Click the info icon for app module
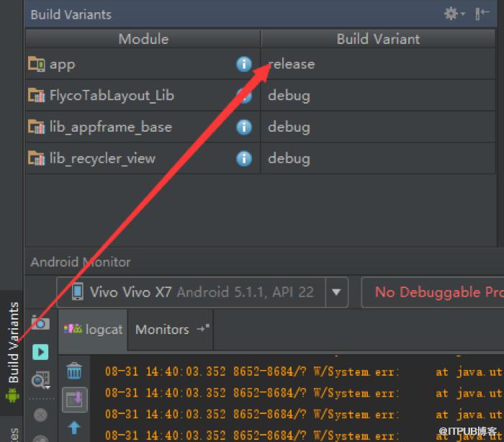Screen dimensions: 504x442 click(x=244, y=64)
